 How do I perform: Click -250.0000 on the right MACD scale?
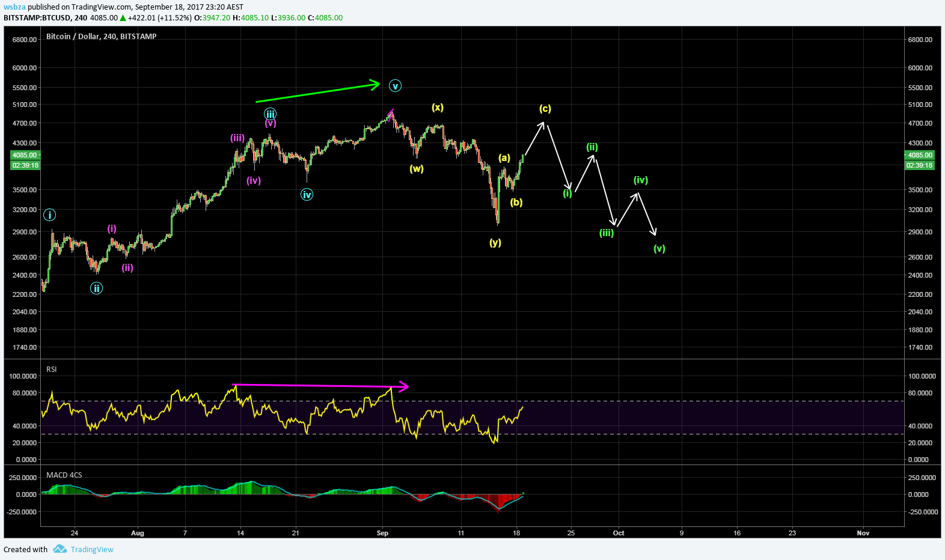[922, 512]
